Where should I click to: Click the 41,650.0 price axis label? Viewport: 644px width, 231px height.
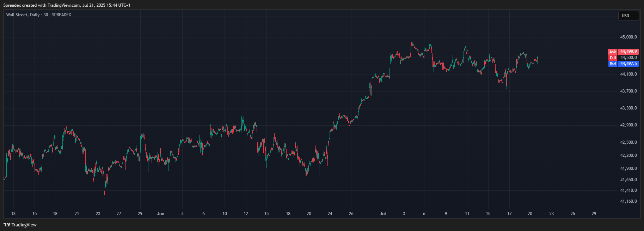click(x=628, y=180)
